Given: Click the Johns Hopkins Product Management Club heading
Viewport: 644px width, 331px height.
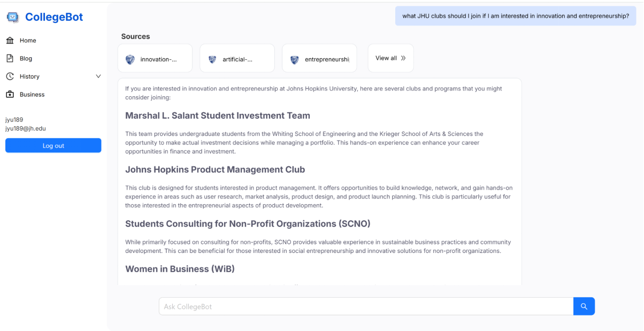Looking at the screenshot, I should pyautogui.click(x=215, y=170).
